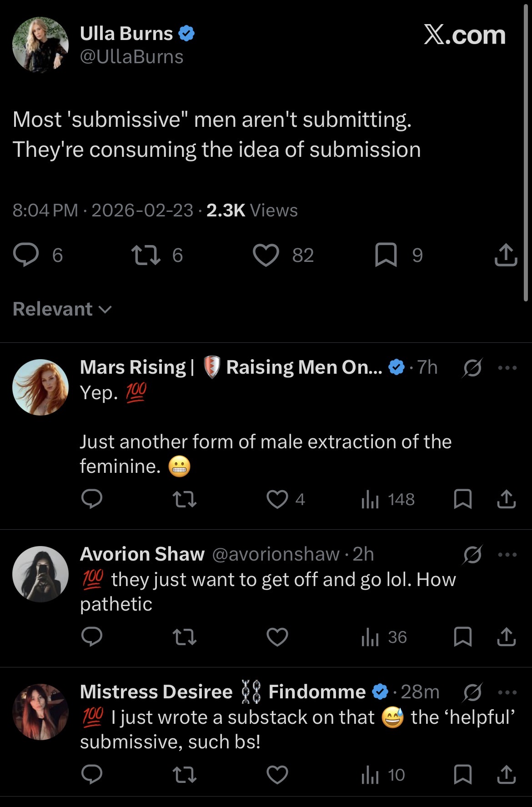Open Ulla Burns' profile picture
The width and height of the screenshot is (532, 807).
click(40, 45)
